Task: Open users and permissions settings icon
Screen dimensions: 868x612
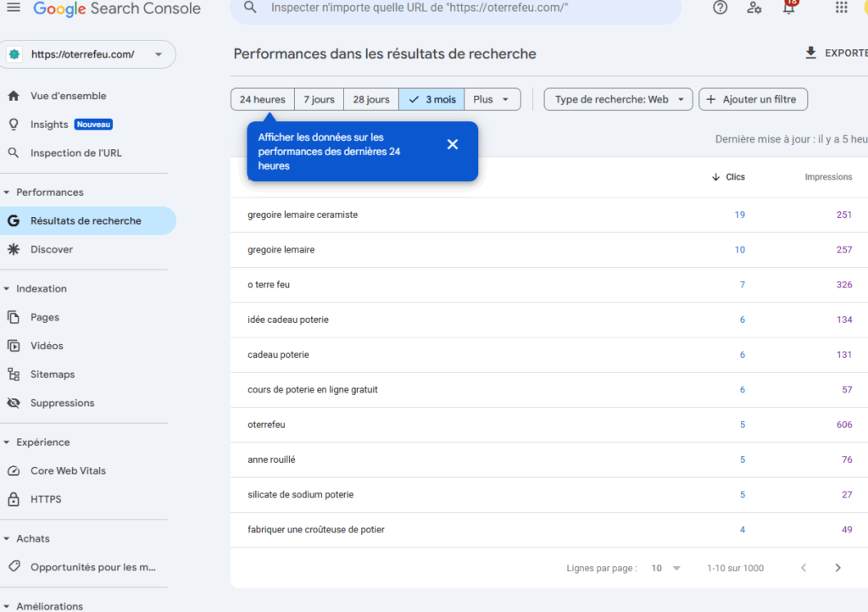Action: coord(754,8)
